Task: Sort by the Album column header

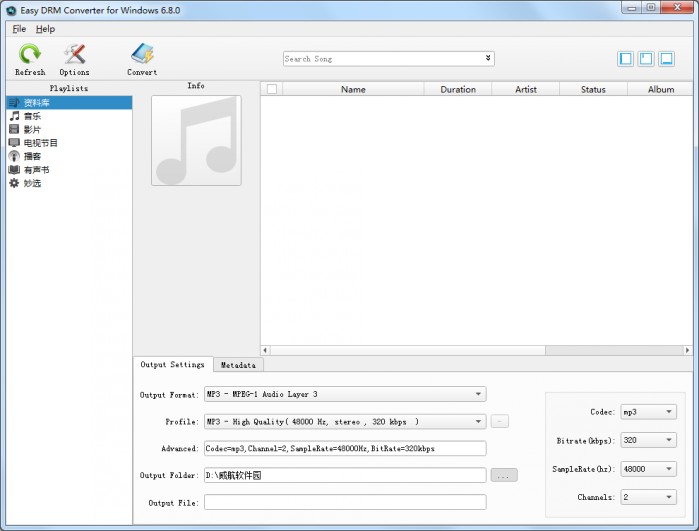Action: click(x=661, y=89)
